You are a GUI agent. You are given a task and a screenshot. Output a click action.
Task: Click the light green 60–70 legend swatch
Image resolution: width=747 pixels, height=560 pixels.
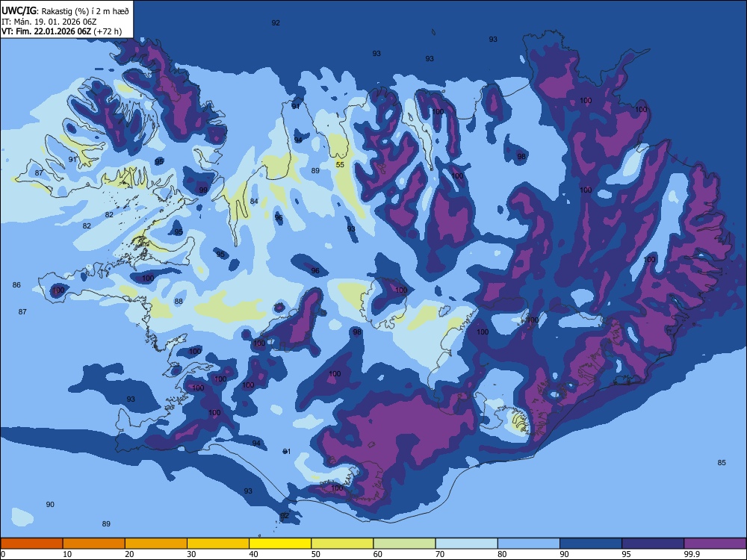404,544
